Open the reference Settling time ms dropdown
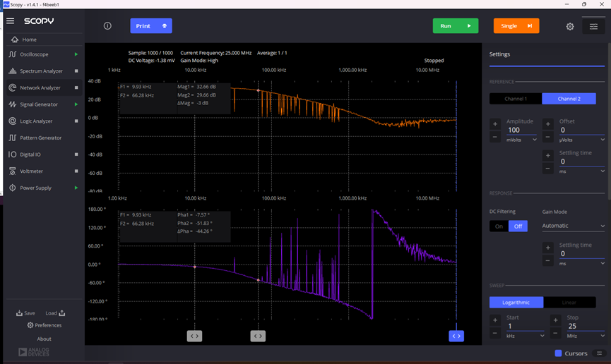This screenshot has height=364, width=611. [581, 171]
